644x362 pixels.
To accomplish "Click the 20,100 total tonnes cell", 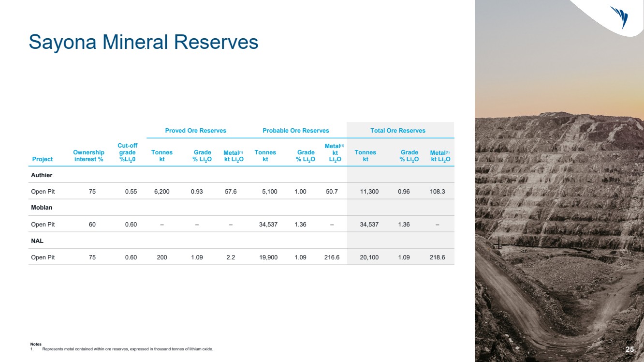I will tap(369, 257).
